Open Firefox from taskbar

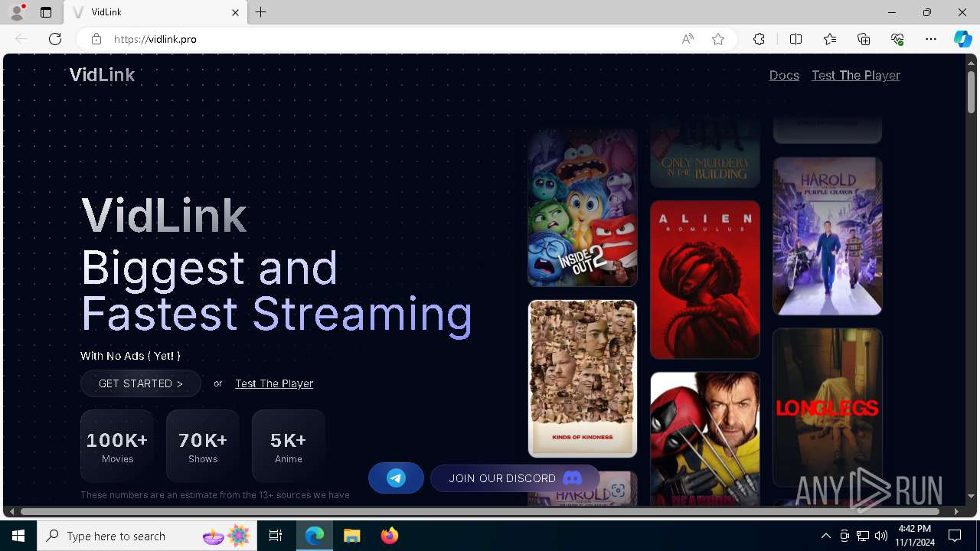[390, 536]
